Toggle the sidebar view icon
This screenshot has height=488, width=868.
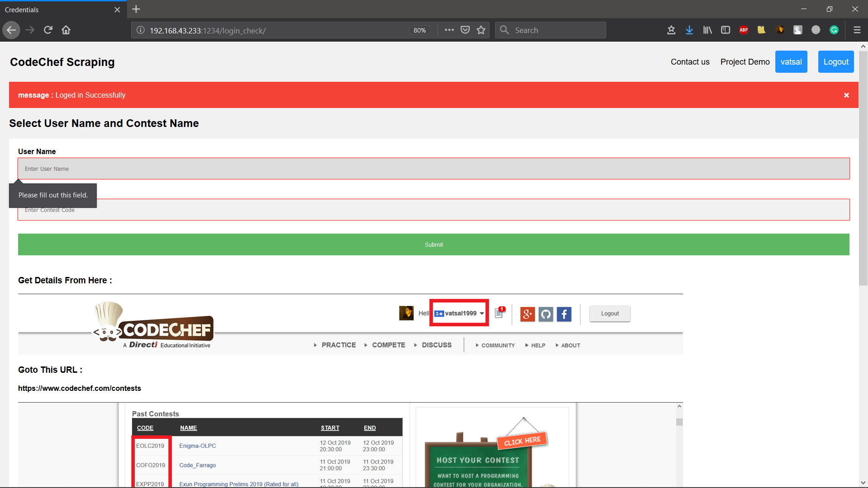coord(726,30)
